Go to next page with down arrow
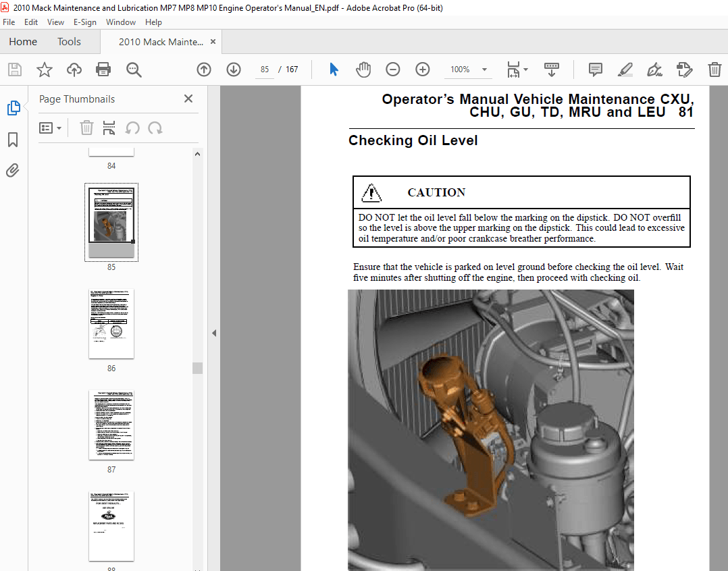This screenshot has width=728, height=571. [x=233, y=69]
